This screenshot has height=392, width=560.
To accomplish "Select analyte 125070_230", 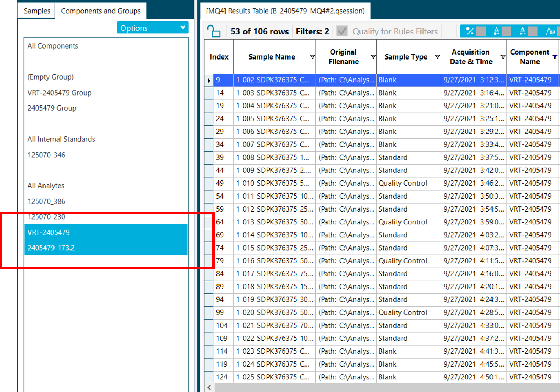I will pos(46,217).
